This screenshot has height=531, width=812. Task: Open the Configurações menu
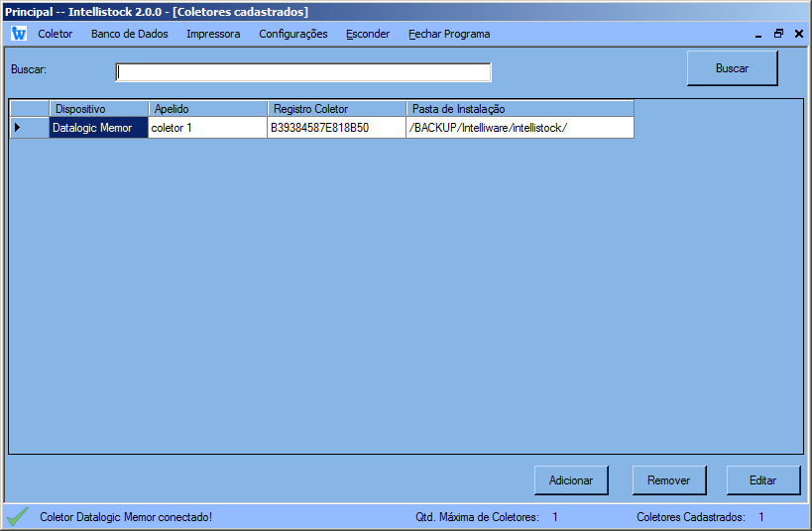(x=292, y=34)
